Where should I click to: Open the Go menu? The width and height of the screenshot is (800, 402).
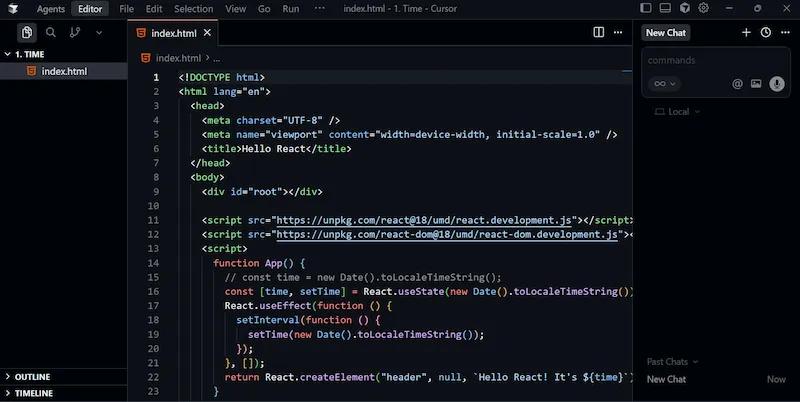click(264, 9)
